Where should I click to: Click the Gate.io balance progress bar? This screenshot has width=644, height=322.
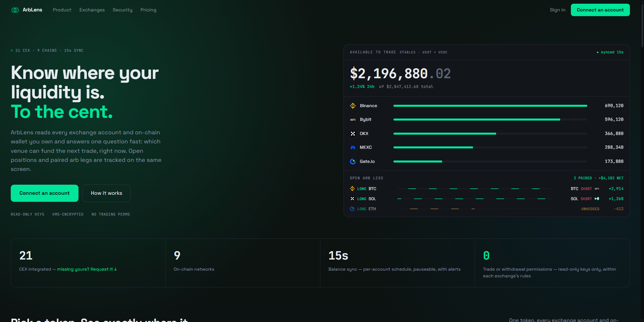coord(490,162)
